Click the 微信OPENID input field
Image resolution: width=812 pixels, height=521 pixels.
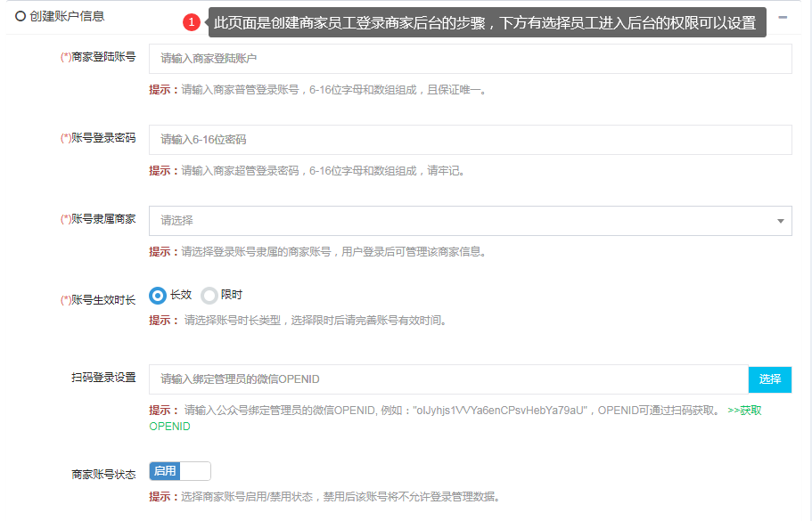448,379
